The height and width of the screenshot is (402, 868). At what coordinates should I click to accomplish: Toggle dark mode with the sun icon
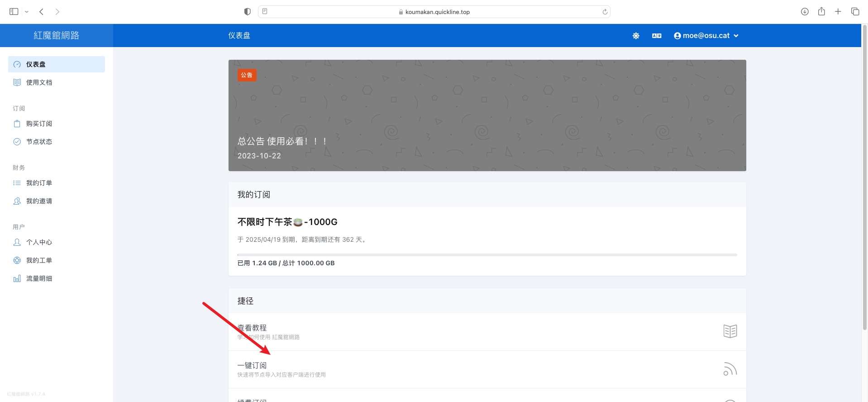click(x=636, y=36)
